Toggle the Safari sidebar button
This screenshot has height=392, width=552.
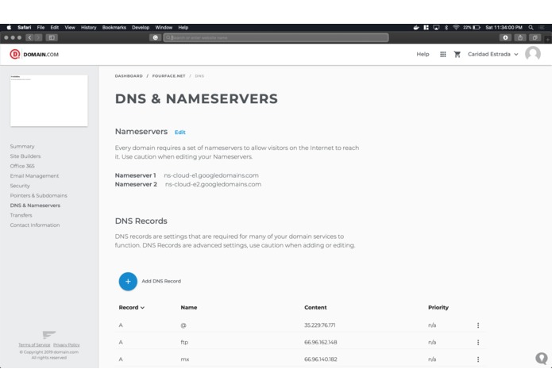pyautogui.click(x=52, y=37)
